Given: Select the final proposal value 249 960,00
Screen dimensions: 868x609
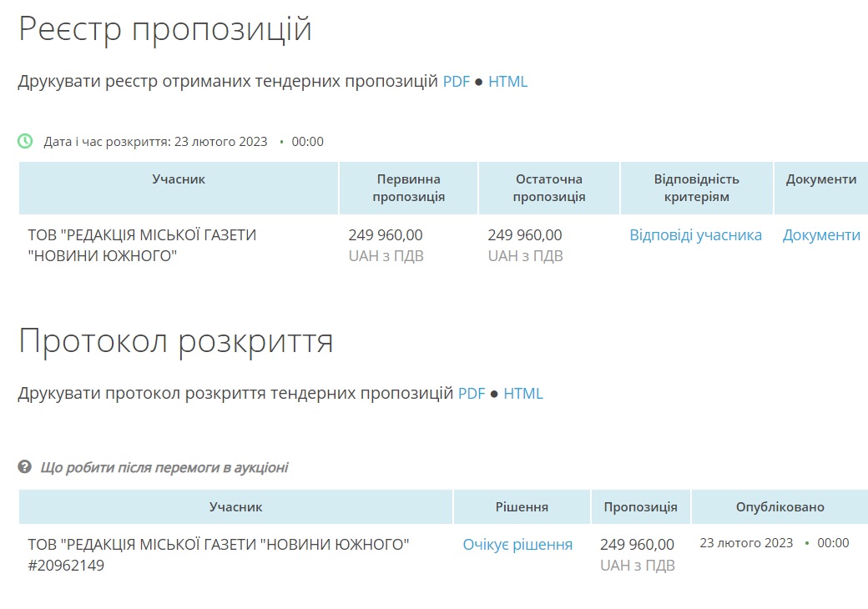Looking at the screenshot, I should click(525, 235).
